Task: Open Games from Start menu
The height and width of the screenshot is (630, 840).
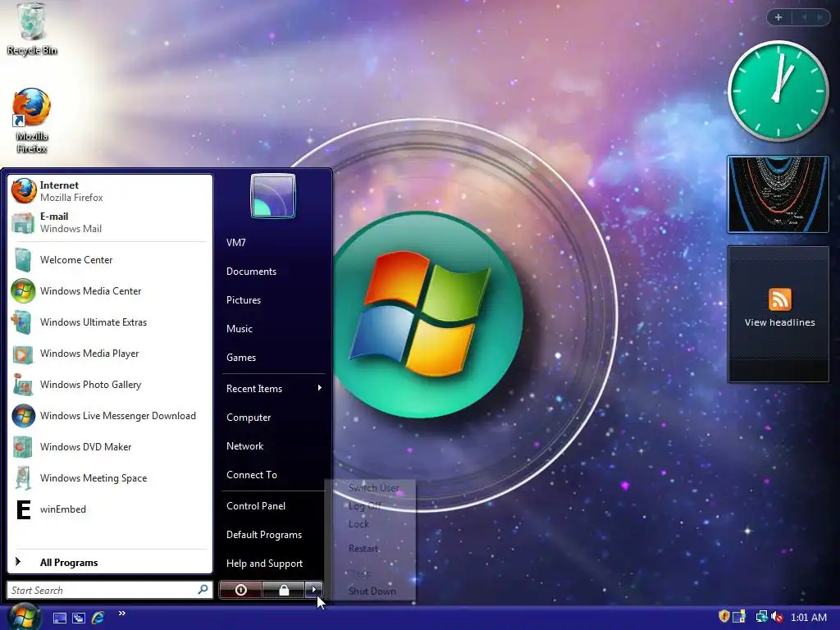Action: (274, 358)
